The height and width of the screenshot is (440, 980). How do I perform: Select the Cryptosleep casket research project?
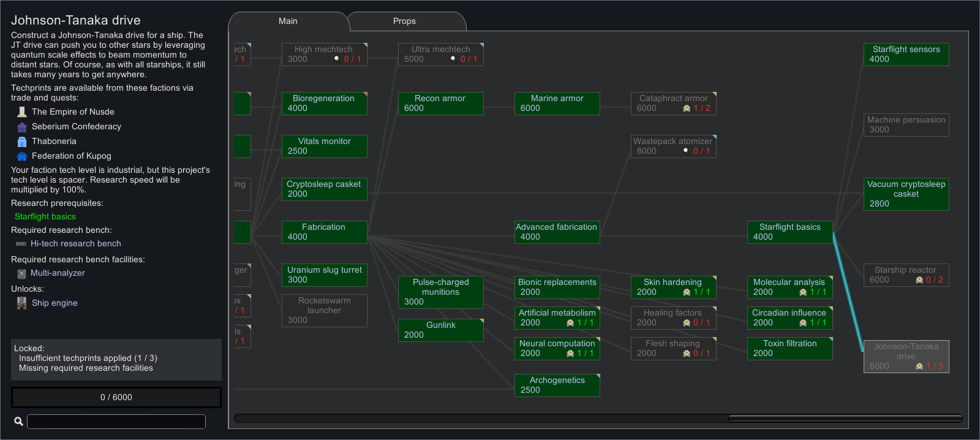coord(325,189)
